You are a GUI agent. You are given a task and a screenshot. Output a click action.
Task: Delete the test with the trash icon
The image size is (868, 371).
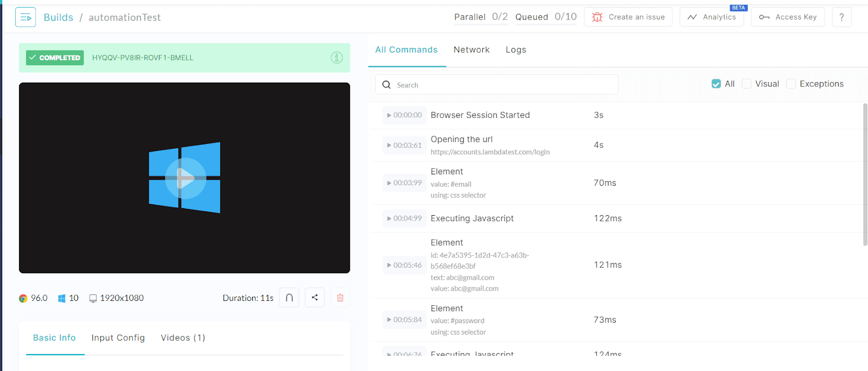point(340,298)
